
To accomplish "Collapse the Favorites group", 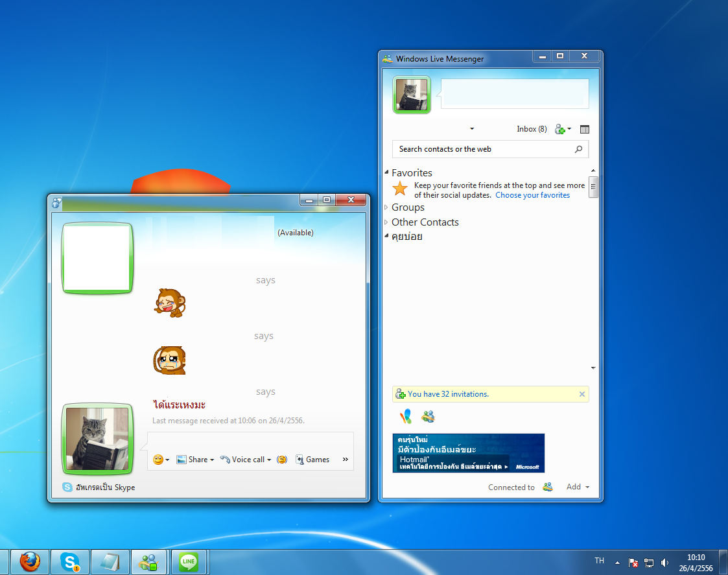I will pyautogui.click(x=386, y=172).
